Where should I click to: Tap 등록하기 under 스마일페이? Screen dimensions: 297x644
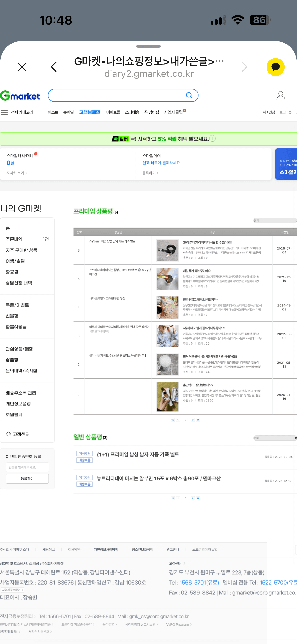tap(151, 173)
